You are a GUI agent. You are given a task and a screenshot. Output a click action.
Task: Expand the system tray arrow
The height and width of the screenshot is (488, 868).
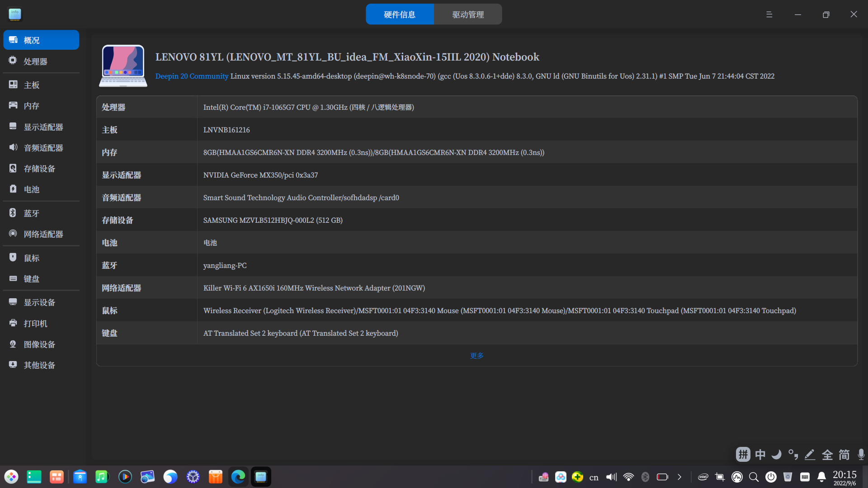tap(679, 477)
